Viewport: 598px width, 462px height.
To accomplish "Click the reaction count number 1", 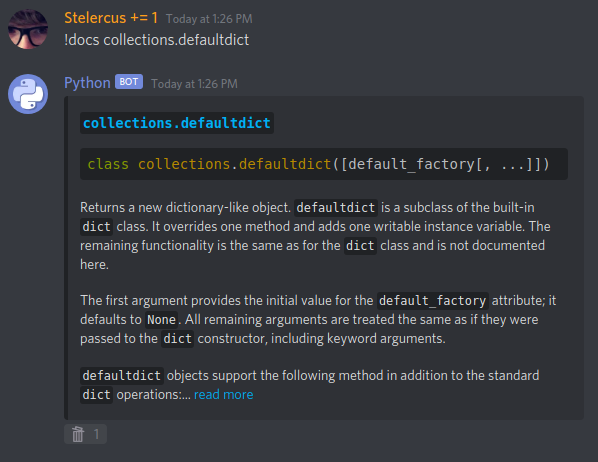I will click(x=96, y=434).
